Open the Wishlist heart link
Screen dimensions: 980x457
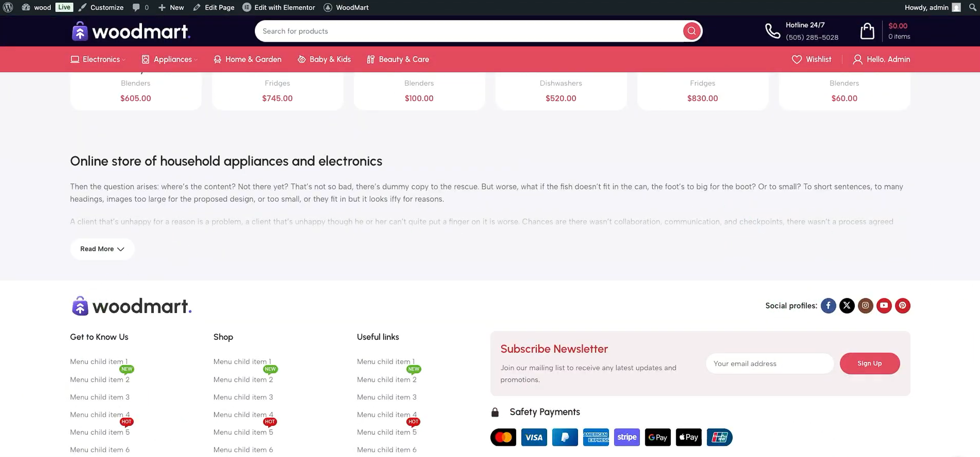pos(811,59)
